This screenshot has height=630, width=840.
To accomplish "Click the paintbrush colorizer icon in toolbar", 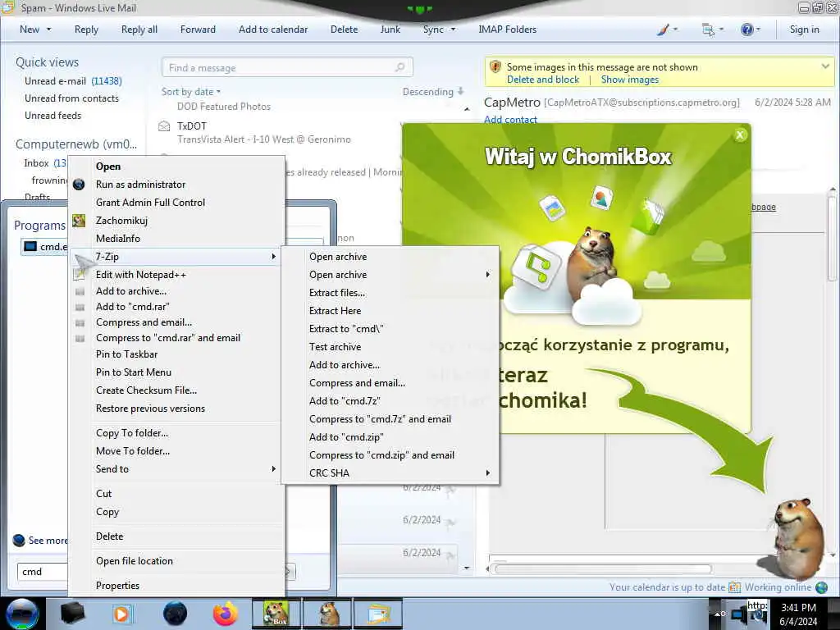I will click(663, 30).
